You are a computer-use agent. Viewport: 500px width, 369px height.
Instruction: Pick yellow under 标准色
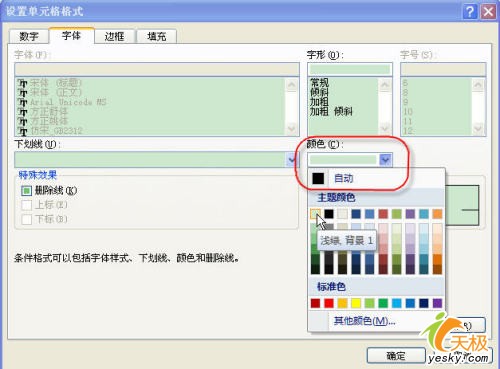356,303
